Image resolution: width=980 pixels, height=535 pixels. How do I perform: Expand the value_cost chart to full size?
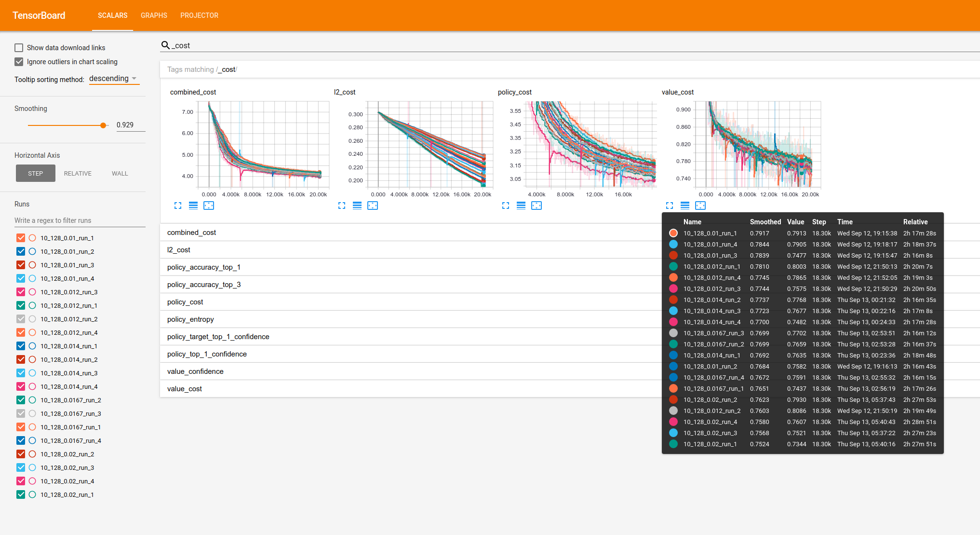point(670,206)
